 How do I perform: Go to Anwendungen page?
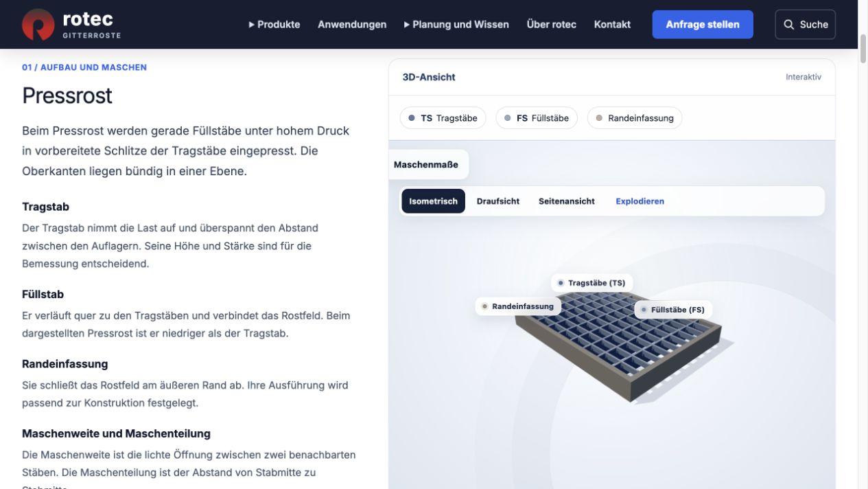pos(352,24)
